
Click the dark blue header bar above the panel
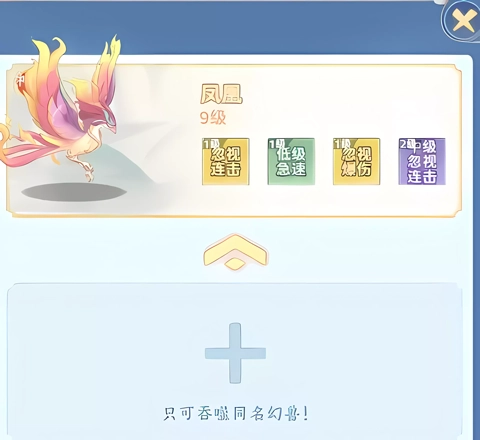tap(220, 28)
